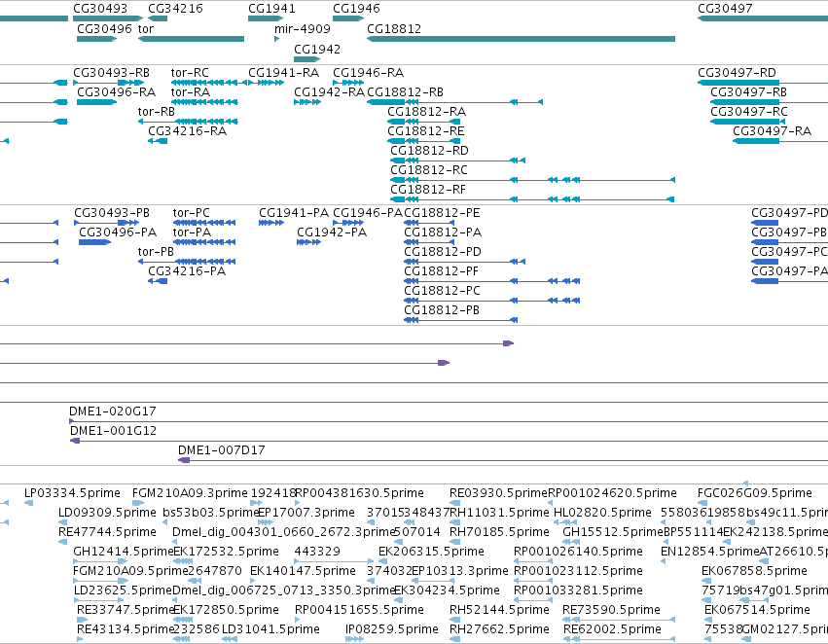Screen dimensions: 828x644
Task: Click transcript CG18812-RA
Action: (427, 111)
